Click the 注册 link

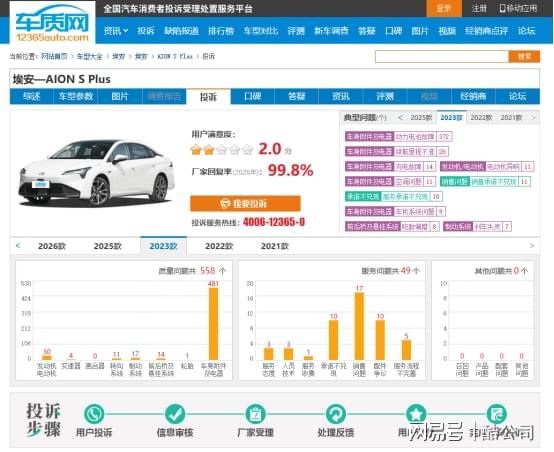click(479, 8)
